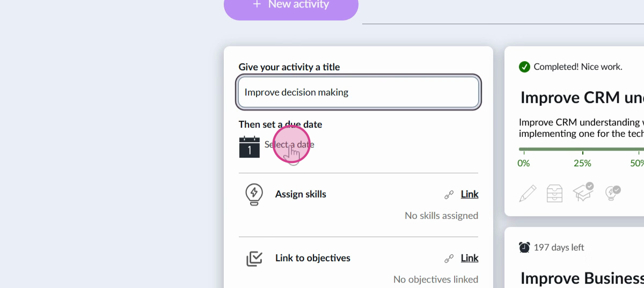This screenshot has height=288, width=644.
Task: Click the pencil edit icon on CRM card
Action: (528, 193)
